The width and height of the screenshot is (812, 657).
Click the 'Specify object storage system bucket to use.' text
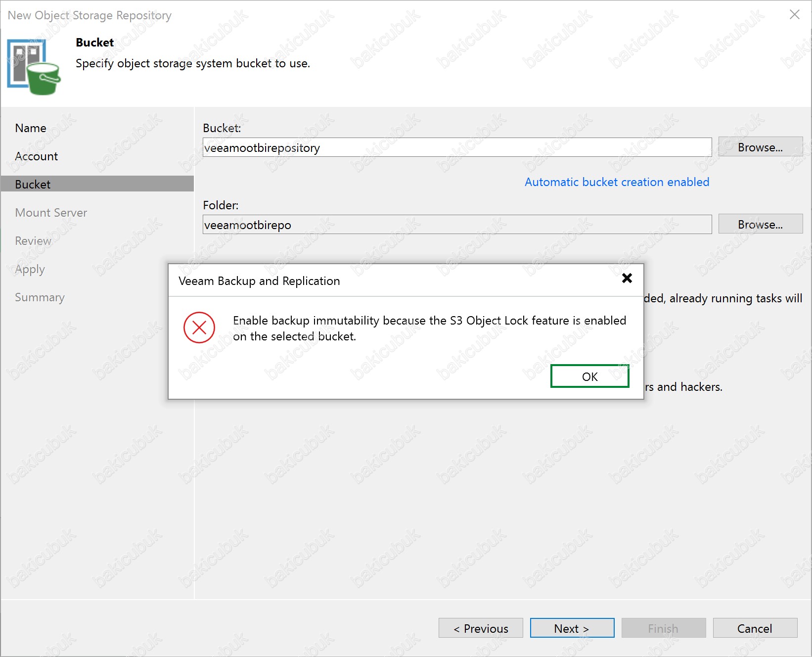pyautogui.click(x=193, y=63)
